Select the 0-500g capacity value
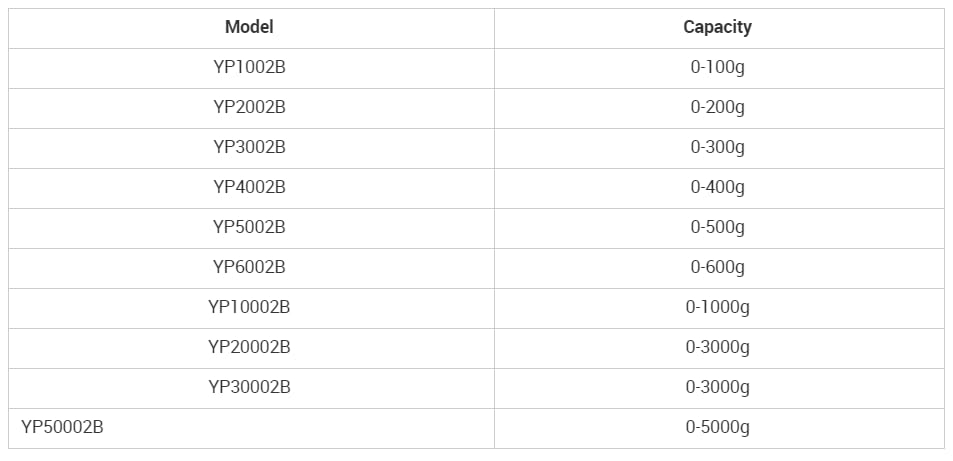The image size is (953, 461). pyautogui.click(x=717, y=227)
